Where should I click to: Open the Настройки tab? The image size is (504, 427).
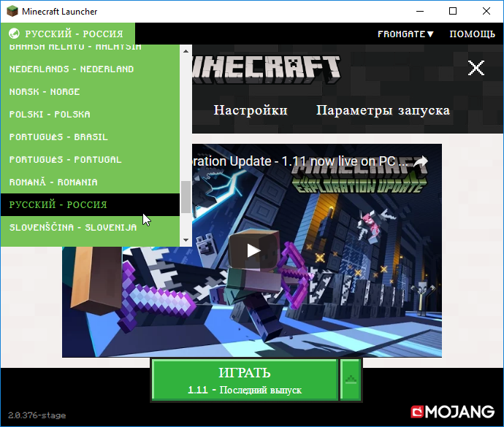coord(251,110)
